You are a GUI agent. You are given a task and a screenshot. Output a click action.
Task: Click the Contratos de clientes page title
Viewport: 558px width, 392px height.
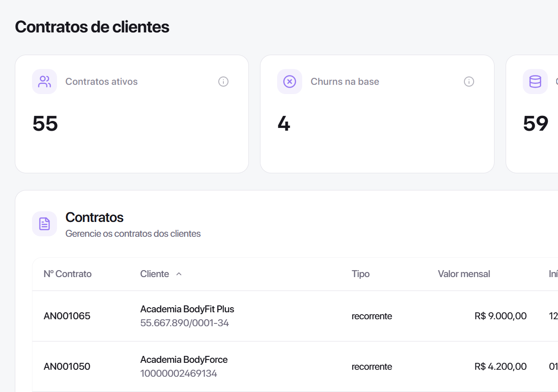pos(92,27)
